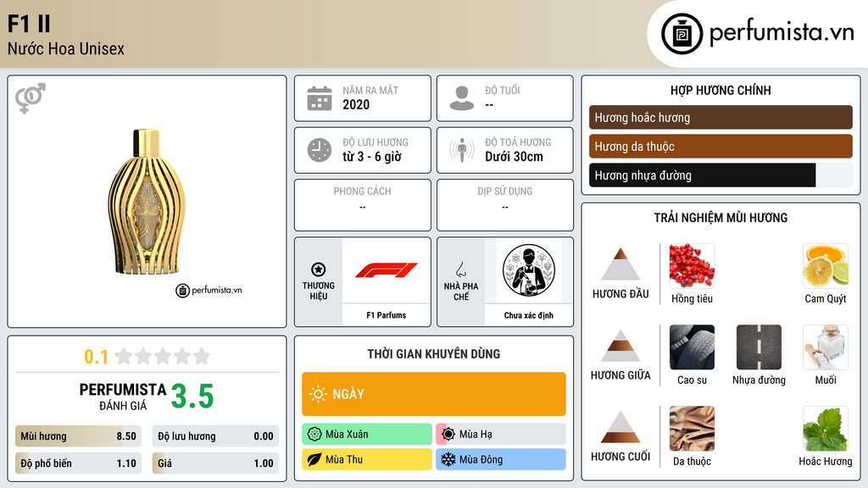Click the nose icon above Nhà pha chế
This screenshot has height=488, width=868.
click(x=460, y=269)
